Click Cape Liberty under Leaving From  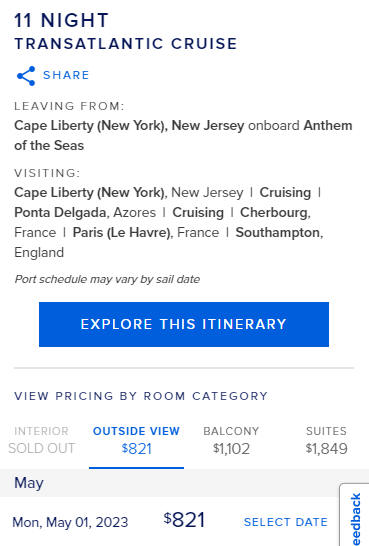(129, 126)
